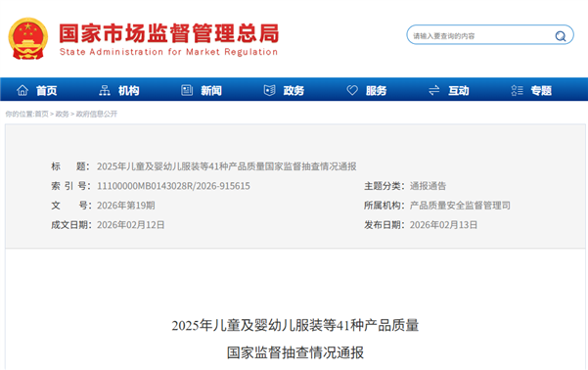The height and width of the screenshot is (370, 588).
Task: Go to the 政务 navigation section
Action: [294, 90]
